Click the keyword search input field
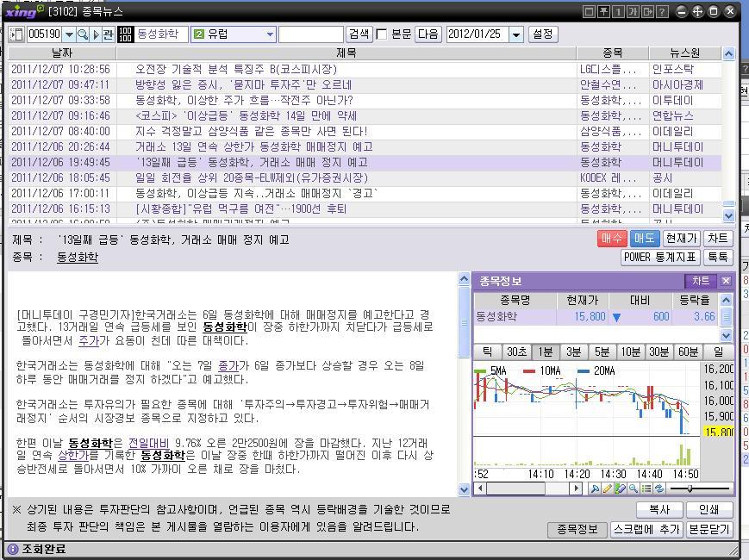Viewport: 749px width, 560px height. pos(311,34)
